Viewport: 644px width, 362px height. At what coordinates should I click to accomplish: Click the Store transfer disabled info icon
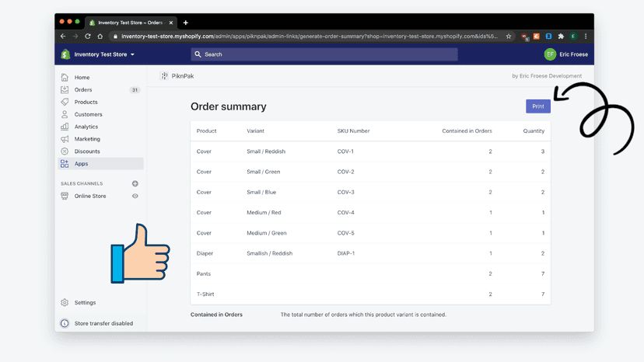65,323
